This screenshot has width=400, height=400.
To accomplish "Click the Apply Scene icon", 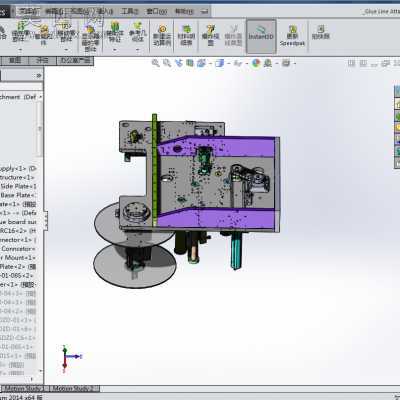I will pos(268,63).
